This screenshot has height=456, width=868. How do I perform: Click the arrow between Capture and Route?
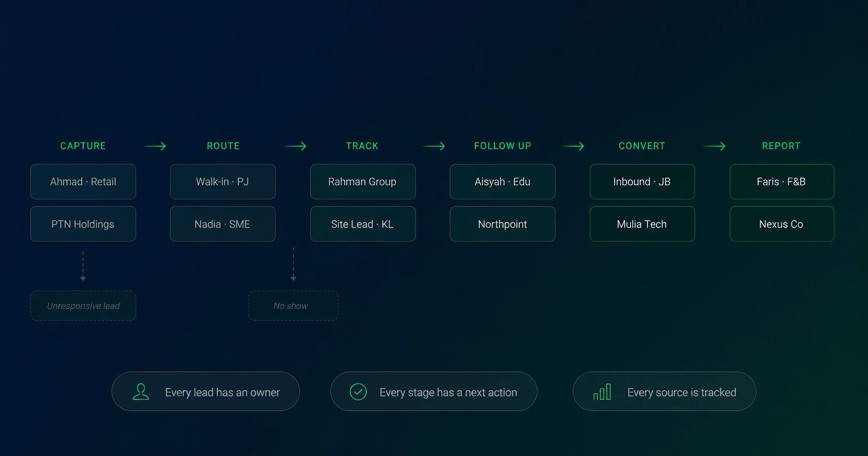pos(155,146)
